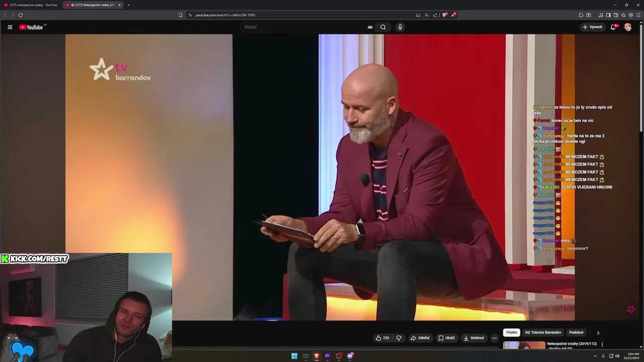
Task: Open browser main menu hamburger
Action: pyautogui.click(x=638, y=15)
